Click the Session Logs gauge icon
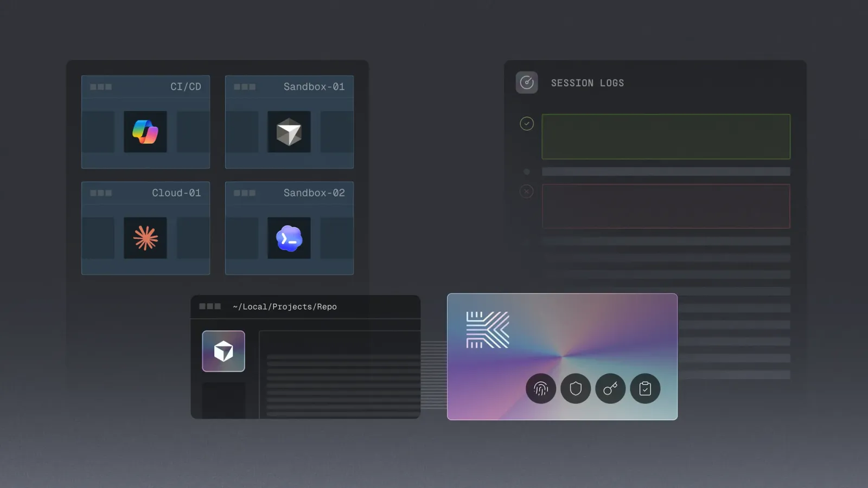 click(x=527, y=82)
